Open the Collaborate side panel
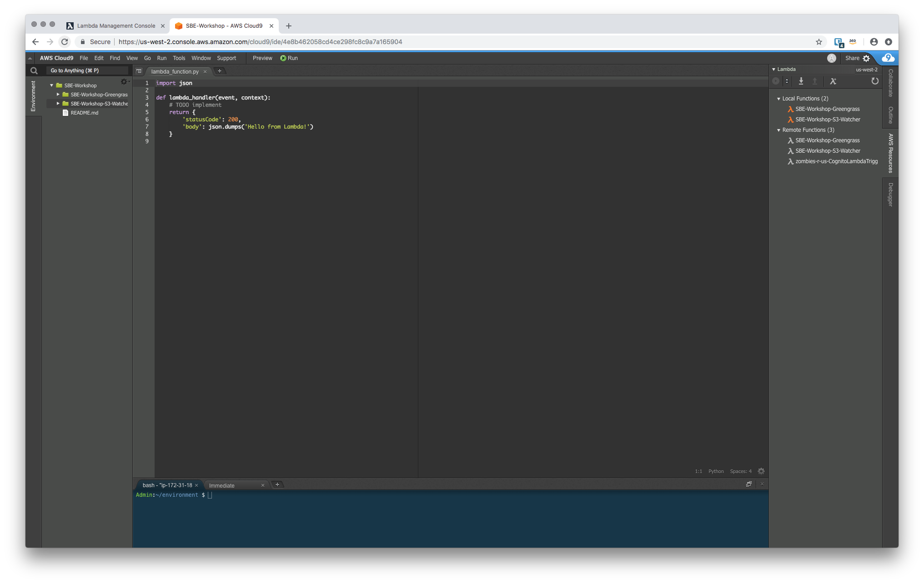Image resolution: width=924 pixels, height=584 pixels. 890,83
